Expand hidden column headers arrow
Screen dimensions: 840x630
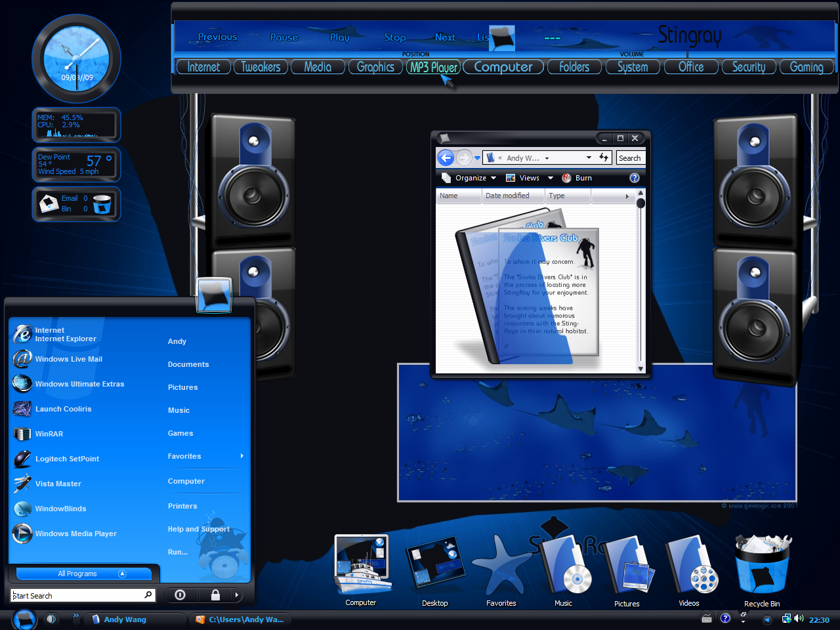pyautogui.click(x=627, y=196)
